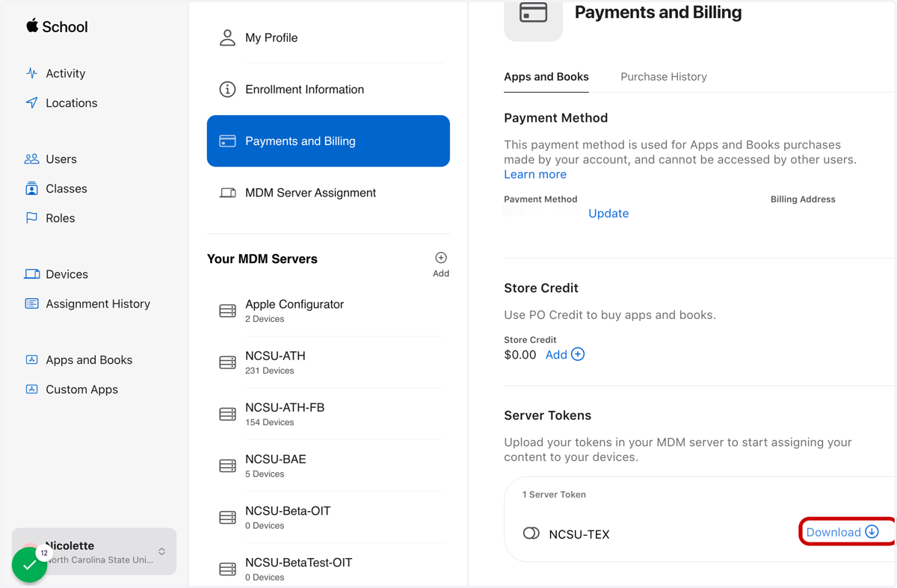
Task: Download the NCSU-TEX server token
Action: click(842, 532)
